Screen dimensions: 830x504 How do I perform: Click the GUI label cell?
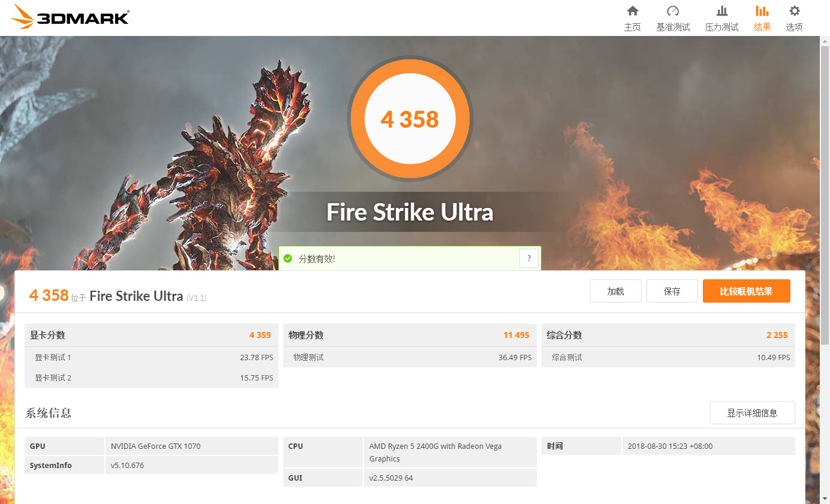click(x=323, y=478)
